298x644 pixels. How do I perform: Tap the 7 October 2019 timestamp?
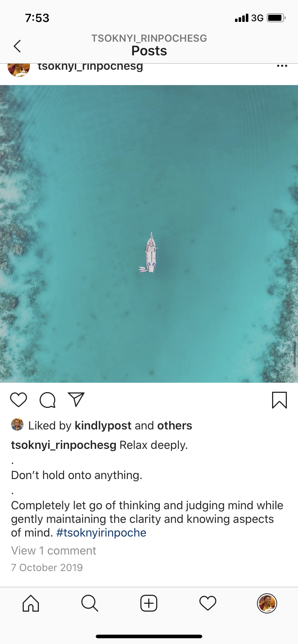point(47,567)
